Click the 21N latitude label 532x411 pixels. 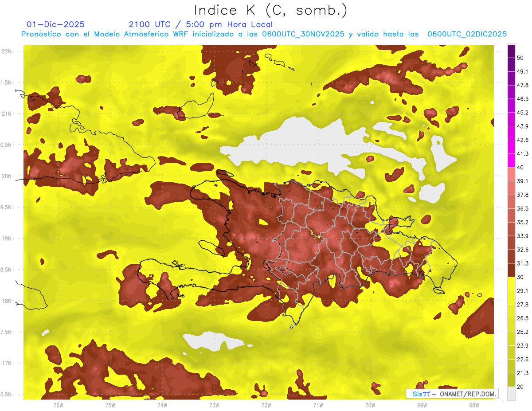coord(7,114)
